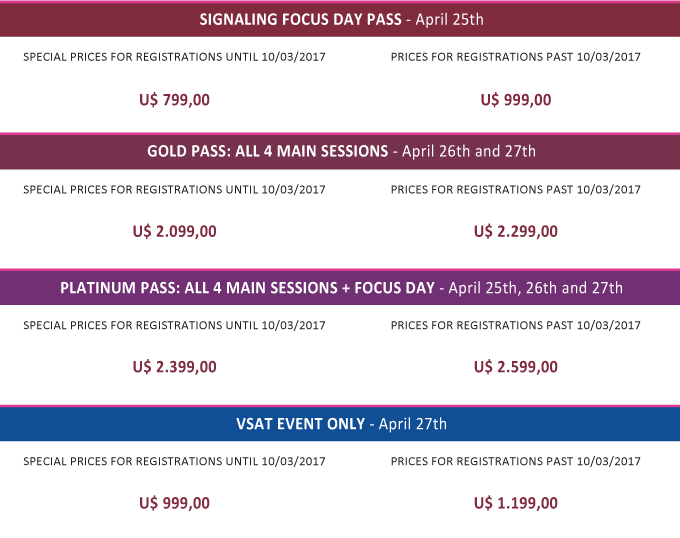680x538 pixels.
Task: Click the special prices label under Signaling Focus
Action: [174, 57]
